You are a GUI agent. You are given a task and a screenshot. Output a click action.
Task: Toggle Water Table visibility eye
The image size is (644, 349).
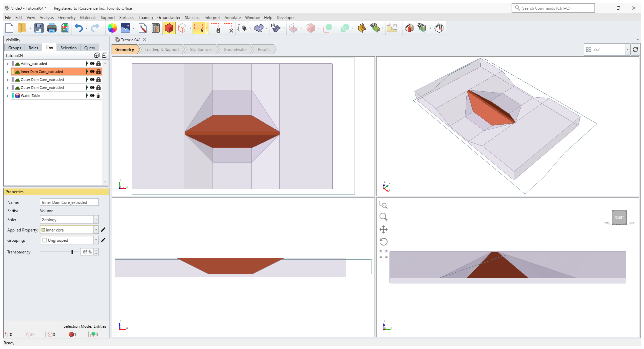tap(92, 96)
